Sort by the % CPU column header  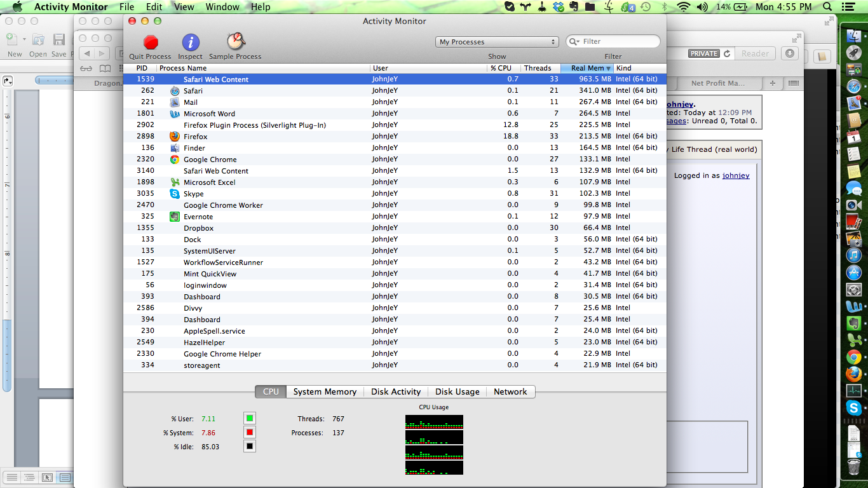503,68
